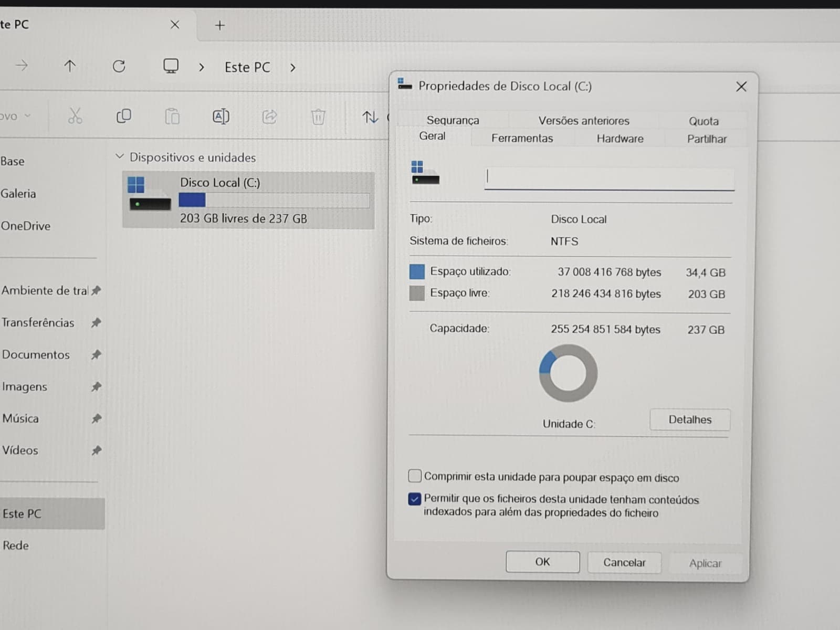The width and height of the screenshot is (840, 630).
Task: Click the Aplicar button
Action: pos(705,563)
